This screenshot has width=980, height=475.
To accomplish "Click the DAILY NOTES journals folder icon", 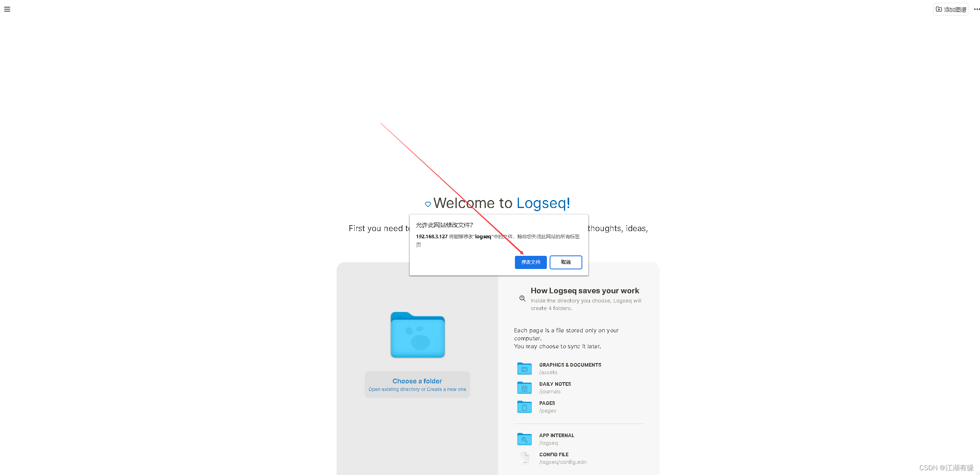I will coord(525,387).
